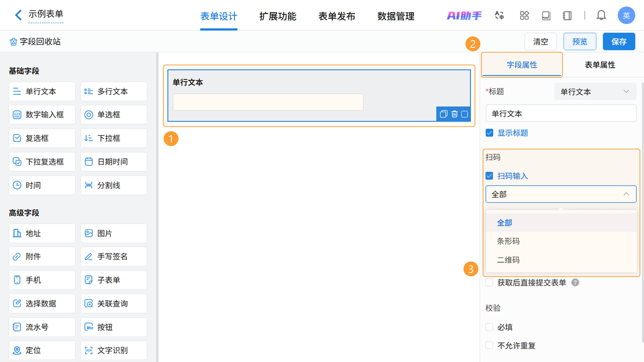Viewport: 644px width, 362px height.
Task: Duplicate the field with copy icon
Action: (x=443, y=114)
